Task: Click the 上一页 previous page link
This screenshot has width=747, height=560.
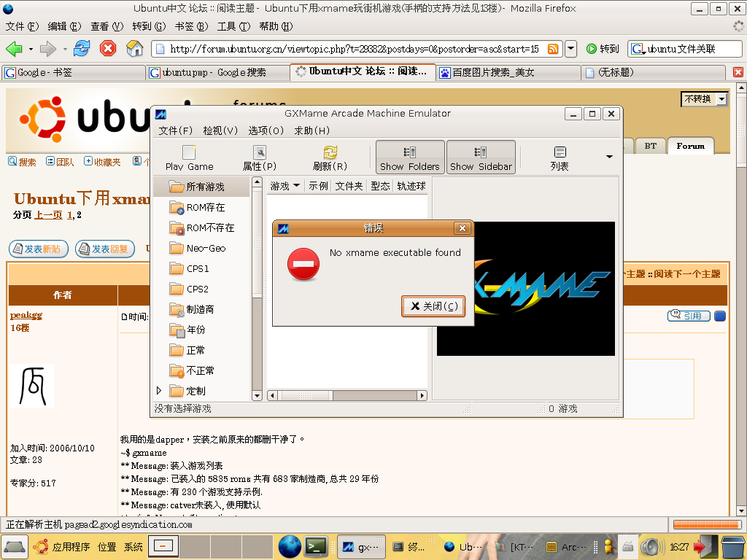Action: click(x=48, y=215)
